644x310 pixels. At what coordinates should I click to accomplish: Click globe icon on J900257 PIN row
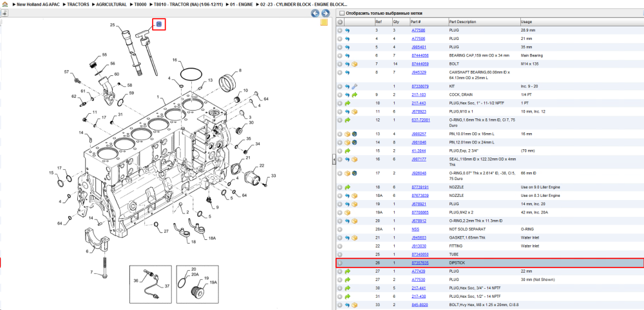pos(354,134)
